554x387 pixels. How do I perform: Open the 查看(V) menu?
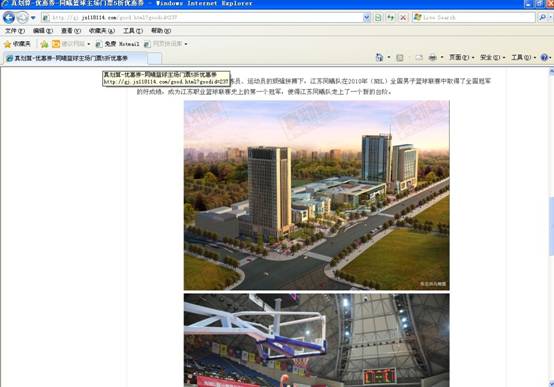coord(71,31)
